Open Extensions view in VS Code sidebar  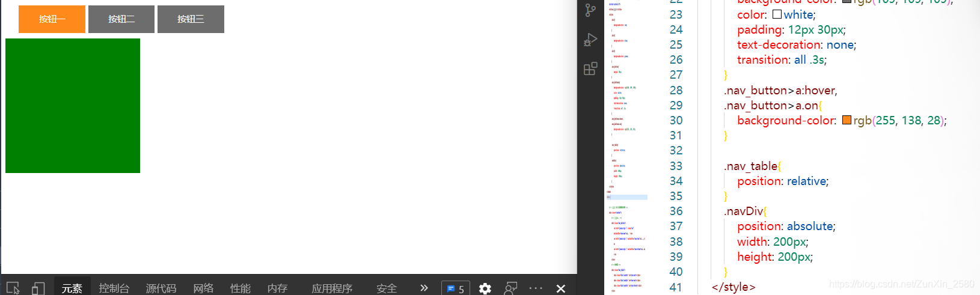coord(590,68)
